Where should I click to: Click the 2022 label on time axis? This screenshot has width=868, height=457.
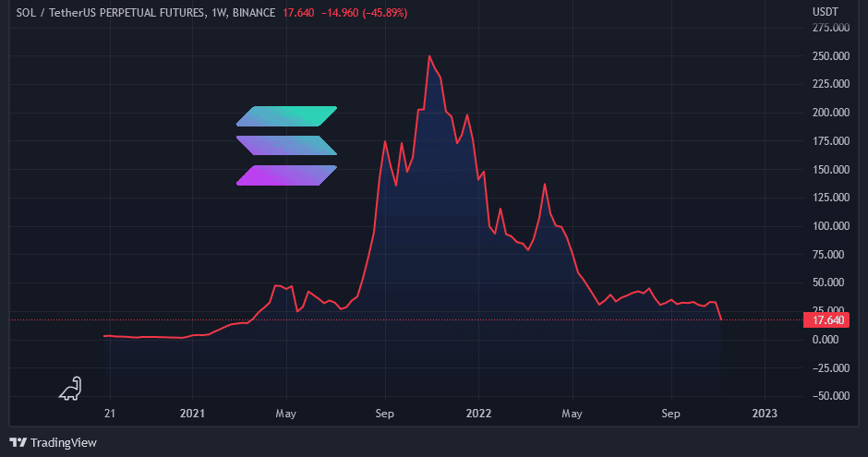(x=478, y=414)
